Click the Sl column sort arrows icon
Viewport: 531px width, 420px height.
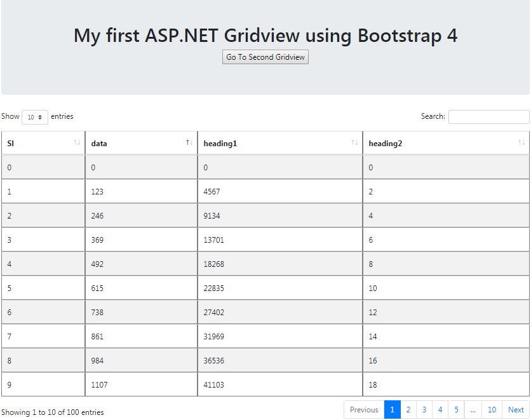click(x=77, y=142)
